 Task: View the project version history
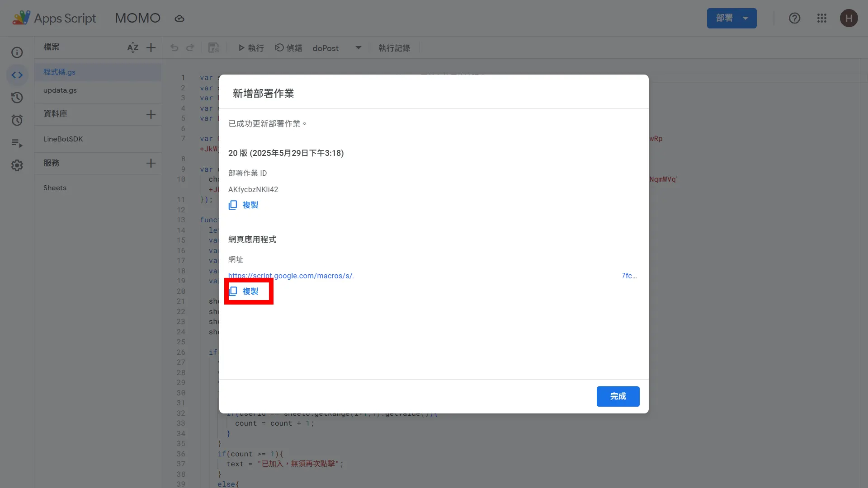pos(17,98)
